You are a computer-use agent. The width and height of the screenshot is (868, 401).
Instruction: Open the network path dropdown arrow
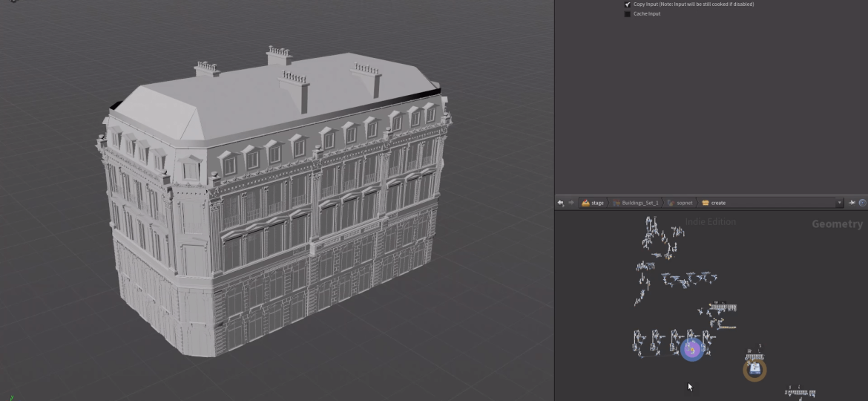coord(840,203)
